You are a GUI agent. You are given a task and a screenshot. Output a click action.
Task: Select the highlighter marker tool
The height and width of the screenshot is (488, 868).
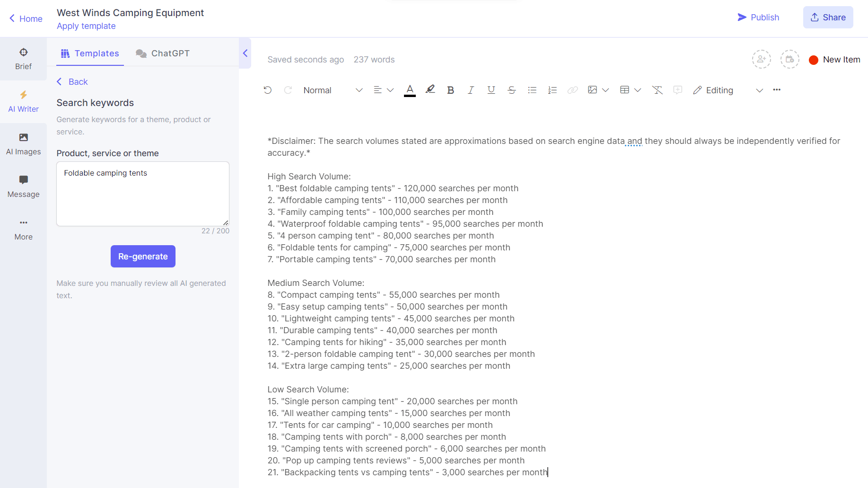click(430, 89)
